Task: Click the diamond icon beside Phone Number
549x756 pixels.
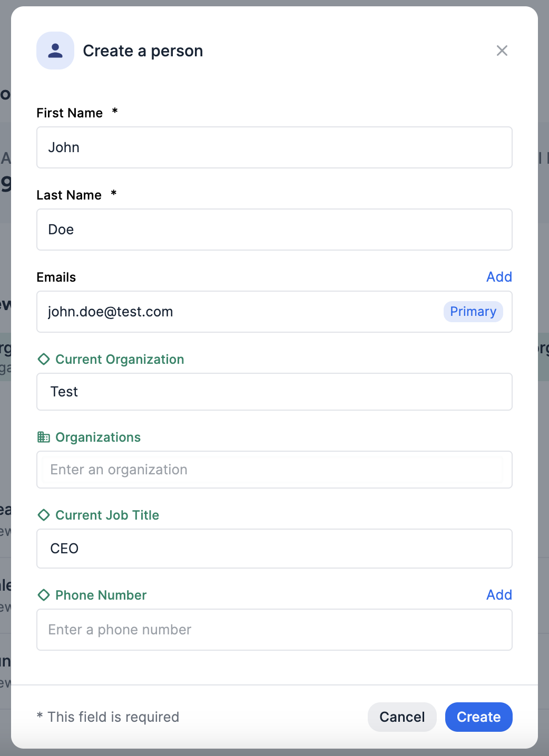Action: pos(44,595)
